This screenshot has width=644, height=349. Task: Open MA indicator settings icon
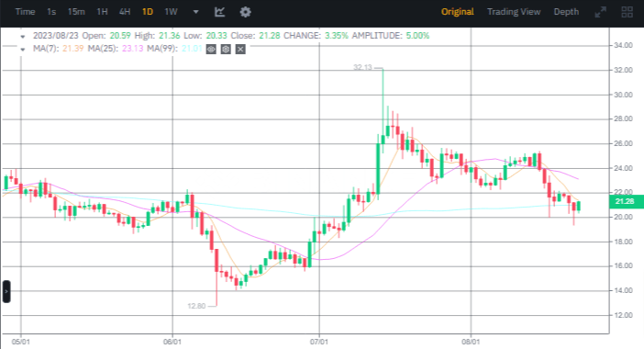coord(226,50)
